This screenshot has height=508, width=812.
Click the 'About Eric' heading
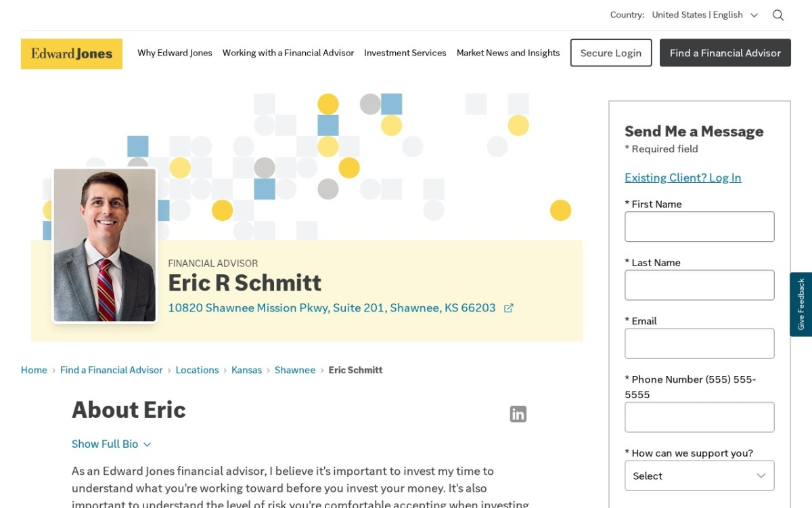click(129, 410)
